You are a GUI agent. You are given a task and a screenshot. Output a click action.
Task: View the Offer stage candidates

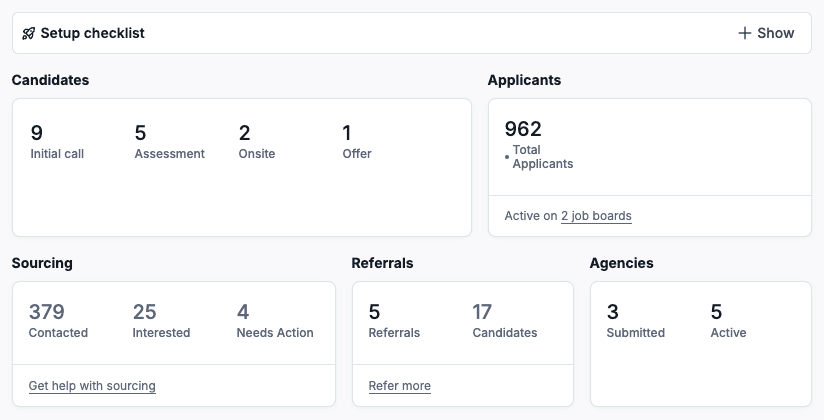click(x=356, y=142)
